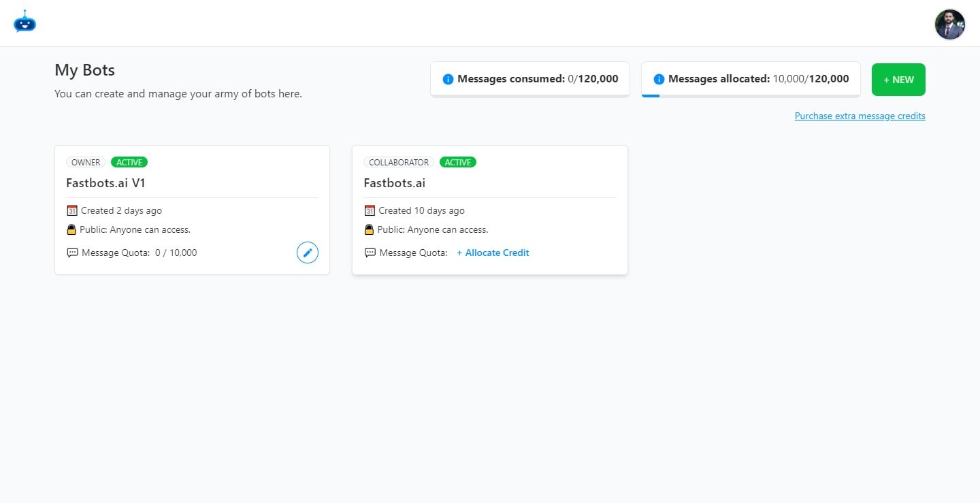Click lock icon on Fastbots.ai collaborator card
The height and width of the screenshot is (503, 980).
[369, 229]
